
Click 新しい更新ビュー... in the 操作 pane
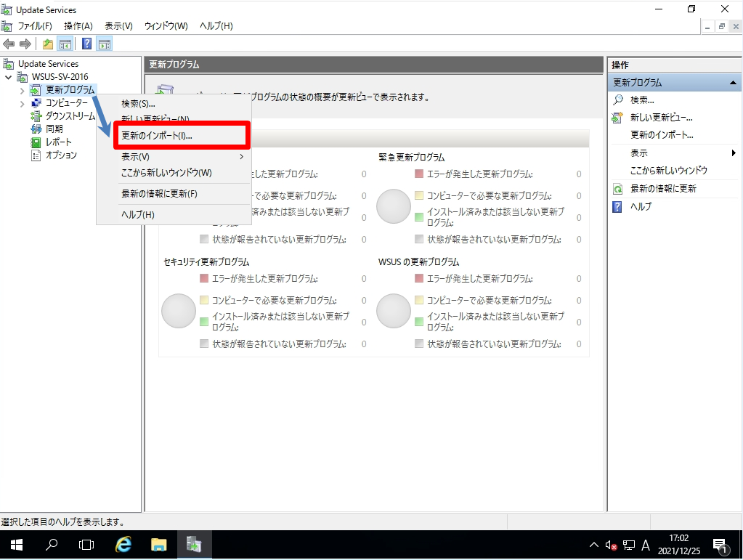click(x=662, y=118)
